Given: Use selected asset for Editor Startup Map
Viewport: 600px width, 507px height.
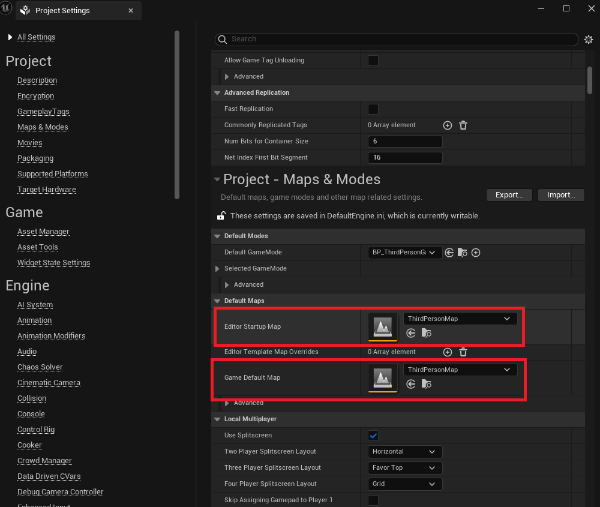Looking at the screenshot, I should pos(411,333).
